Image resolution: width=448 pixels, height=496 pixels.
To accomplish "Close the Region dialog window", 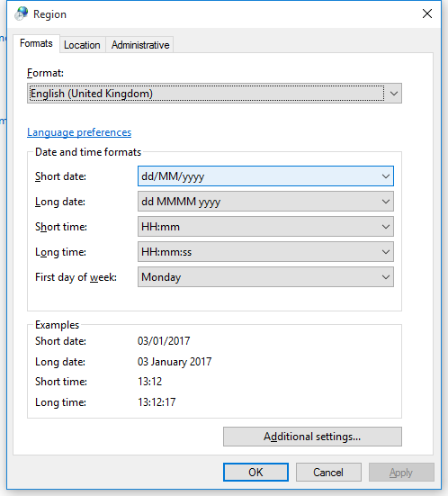I will point(427,14).
